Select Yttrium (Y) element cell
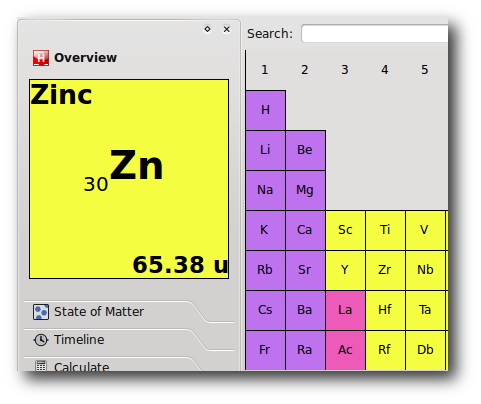This screenshot has height=404, width=481. (x=345, y=270)
